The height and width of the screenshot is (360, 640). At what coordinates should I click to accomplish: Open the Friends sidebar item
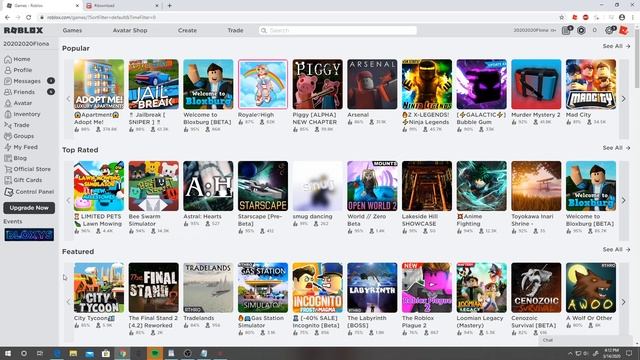tap(20, 92)
